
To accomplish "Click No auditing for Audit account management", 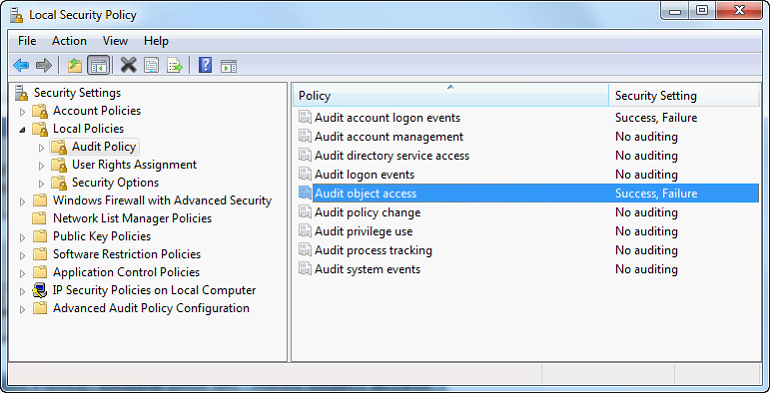I will tap(646, 136).
